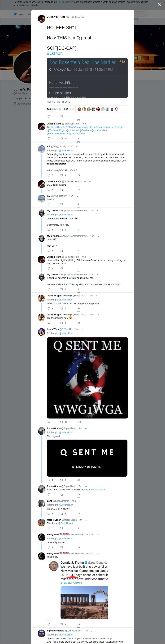Like the main tweet by Julian's Rum
The image size is (165, 644).
coord(78,120)
